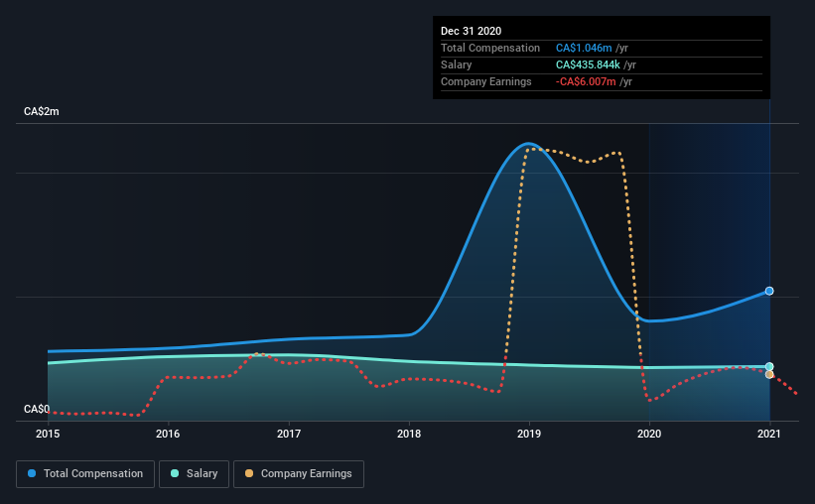Click the 2015 x-axis label
Image resolution: width=815 pixels, height=504 pixels.
[48, 434]
